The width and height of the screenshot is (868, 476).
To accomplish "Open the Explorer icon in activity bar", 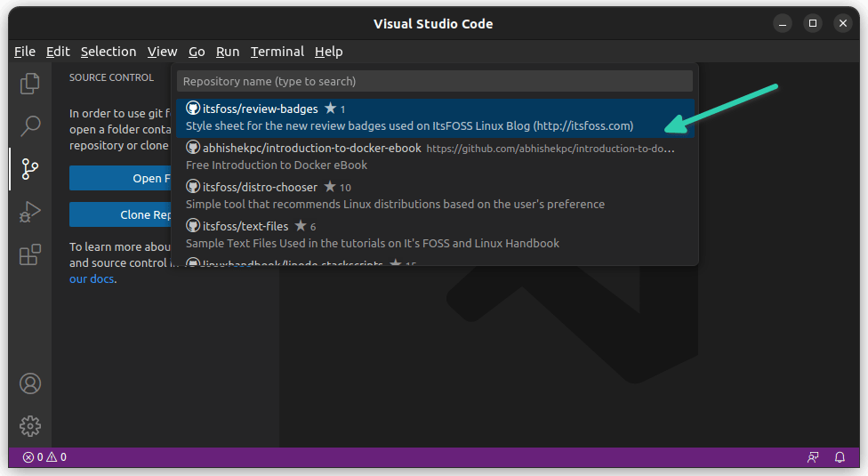I will click(x=30, y=83).
